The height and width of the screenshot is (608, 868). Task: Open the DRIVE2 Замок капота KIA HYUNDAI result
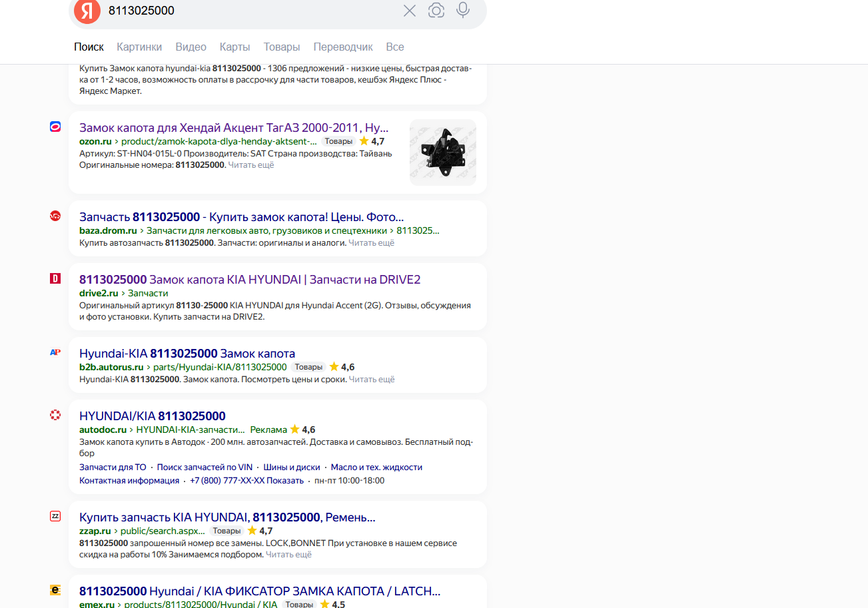coord(250,279)
